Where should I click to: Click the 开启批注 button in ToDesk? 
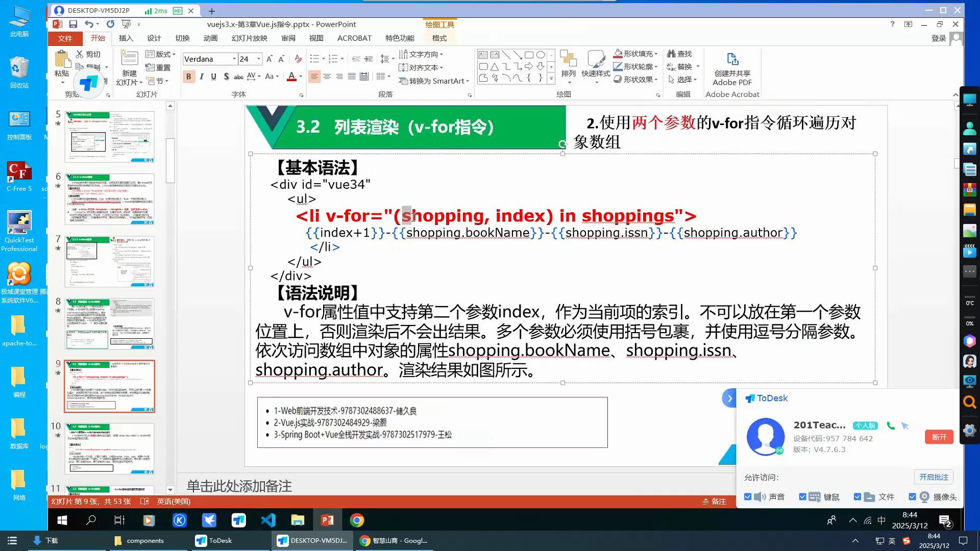[933, 477]
